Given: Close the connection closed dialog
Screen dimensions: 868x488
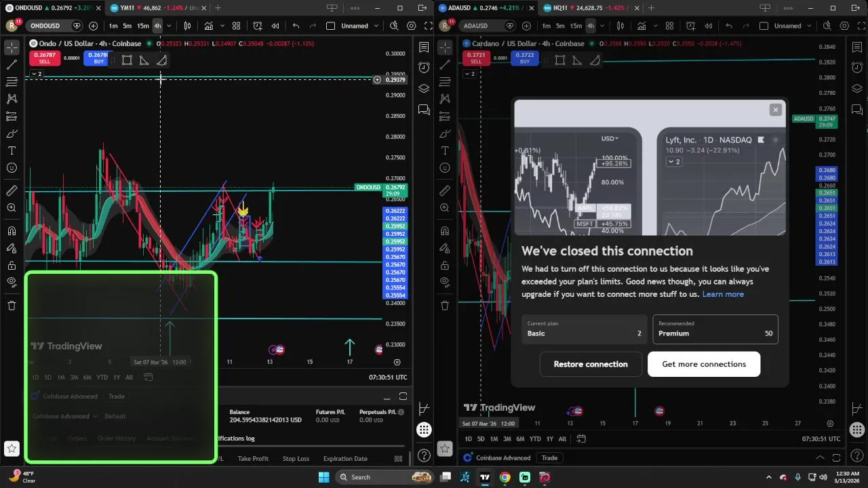Looking at the screenshot, I should pyautogui.click(x=776, y=110).
